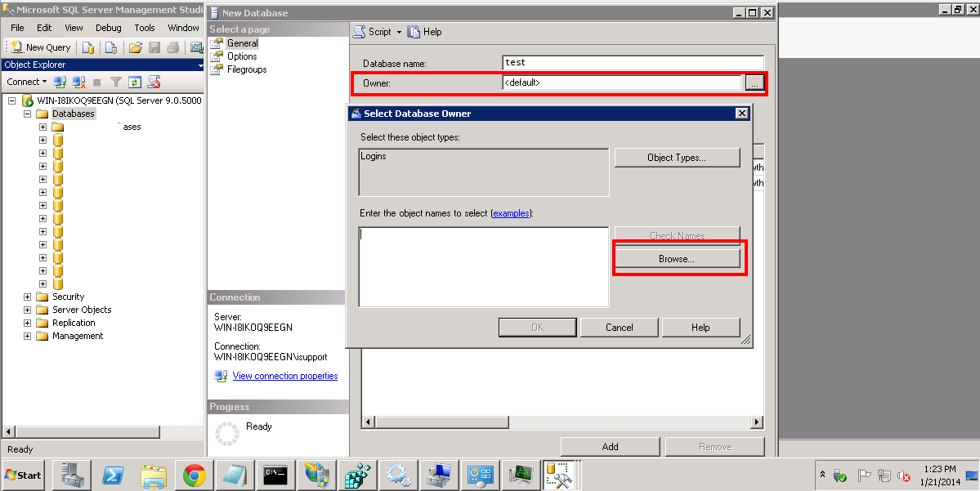Screen dimensions: 980x491
Task: Refresh the Object Explorer tree
Action: pyautogui.click(x=134, y=82)
